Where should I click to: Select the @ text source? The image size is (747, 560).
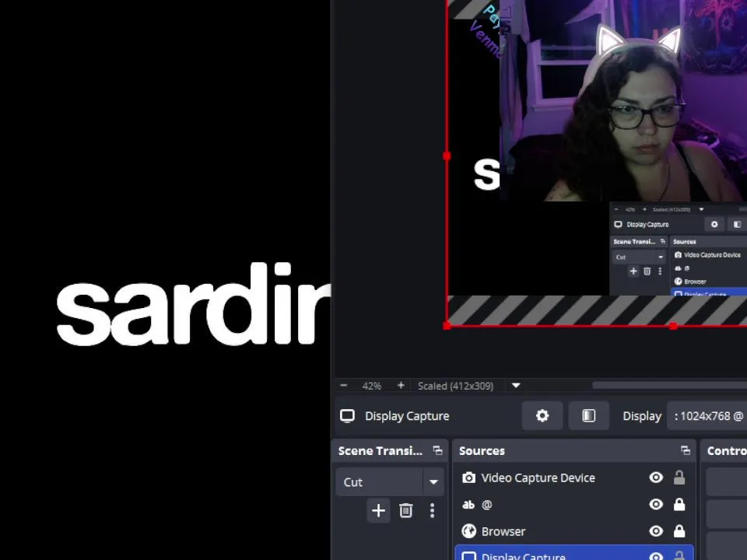[x=573, y=504]
